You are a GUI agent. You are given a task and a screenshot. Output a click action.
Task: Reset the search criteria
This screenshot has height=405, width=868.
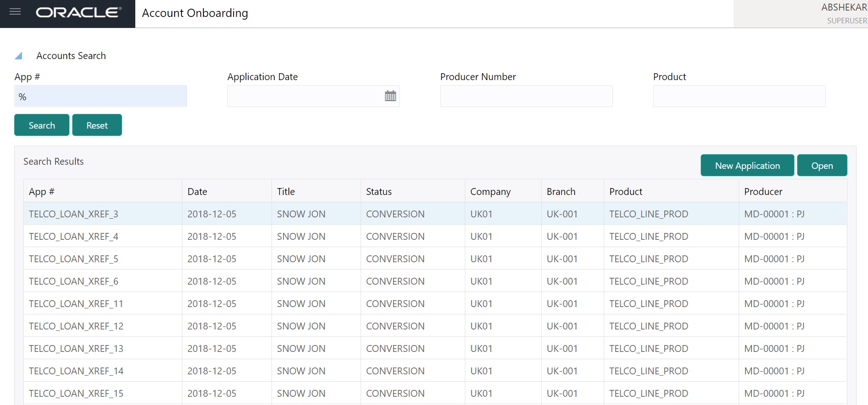click(97, 125)
